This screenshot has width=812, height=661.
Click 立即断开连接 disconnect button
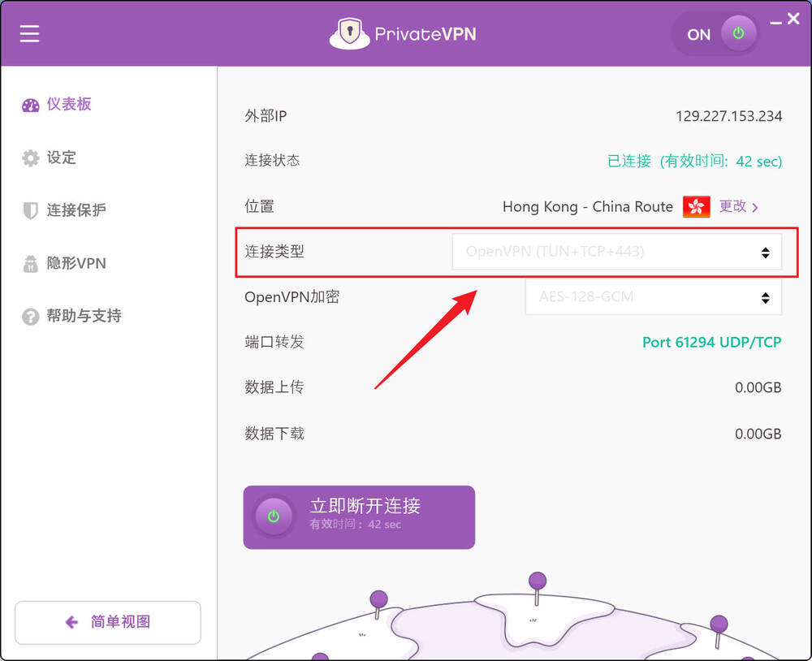coord(359,517)
